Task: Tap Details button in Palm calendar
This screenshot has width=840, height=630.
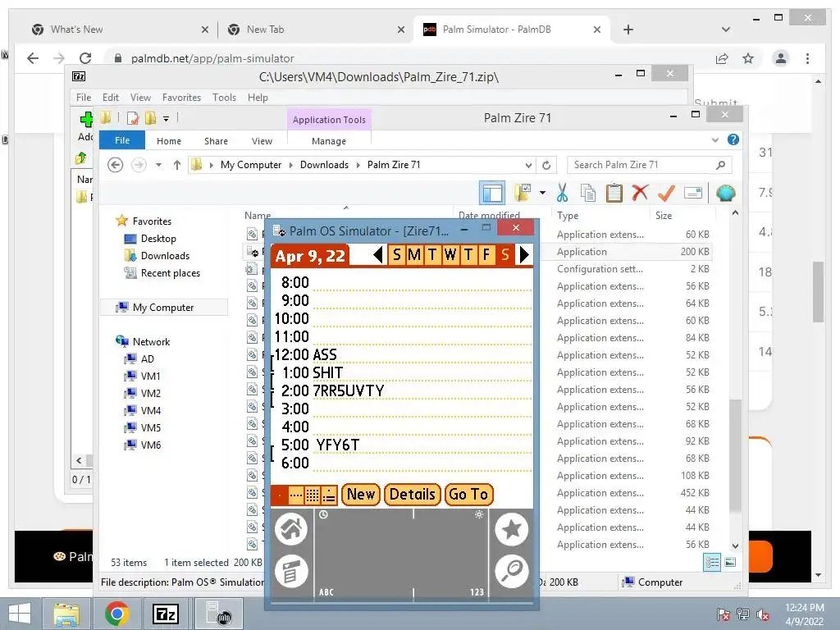Action: [413, 495]
